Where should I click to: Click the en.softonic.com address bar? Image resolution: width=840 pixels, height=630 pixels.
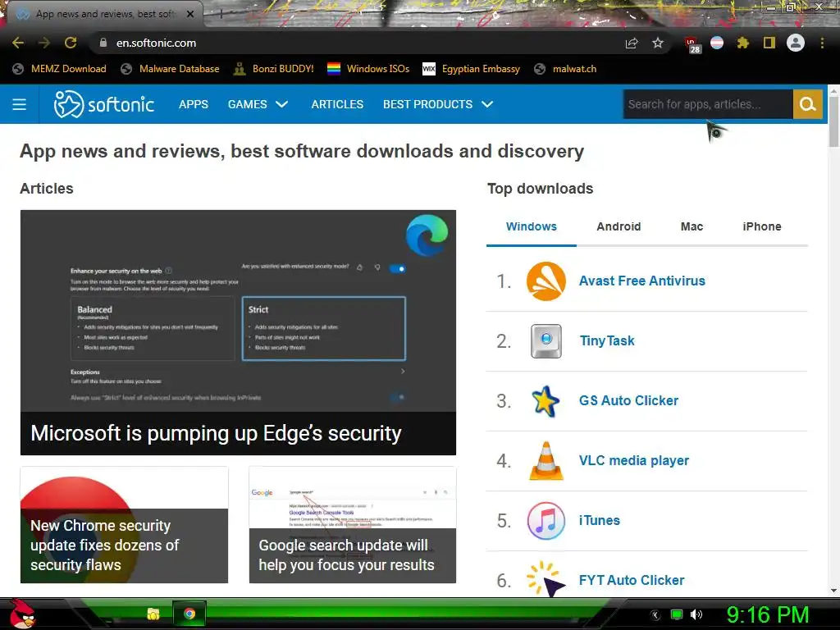pos(354,43)
